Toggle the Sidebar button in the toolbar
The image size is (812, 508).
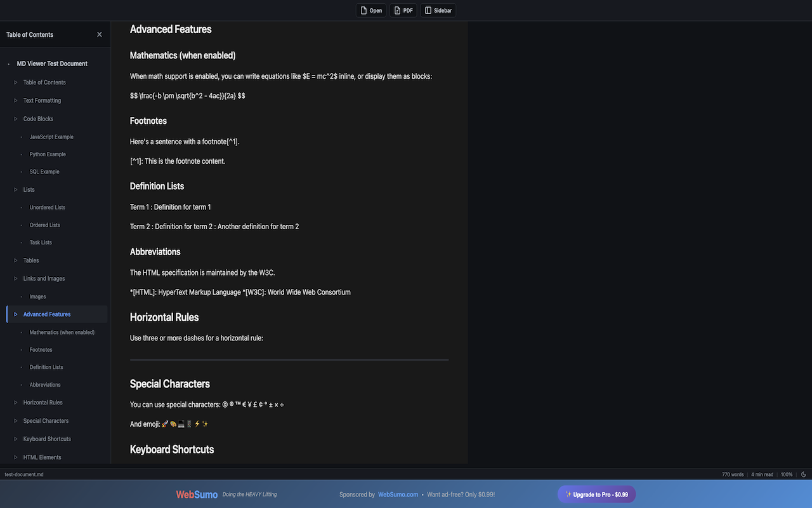[438, 10]
